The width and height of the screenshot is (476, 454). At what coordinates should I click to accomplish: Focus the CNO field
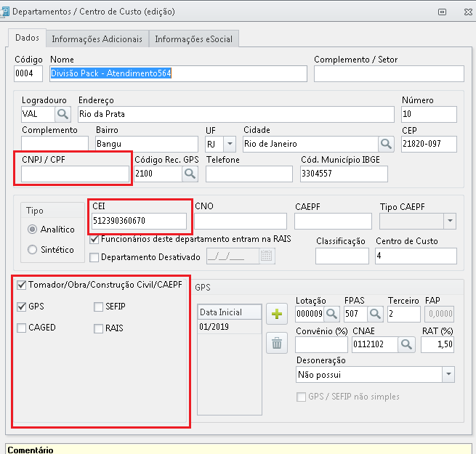pyautogui.click(x=241, y=221)
